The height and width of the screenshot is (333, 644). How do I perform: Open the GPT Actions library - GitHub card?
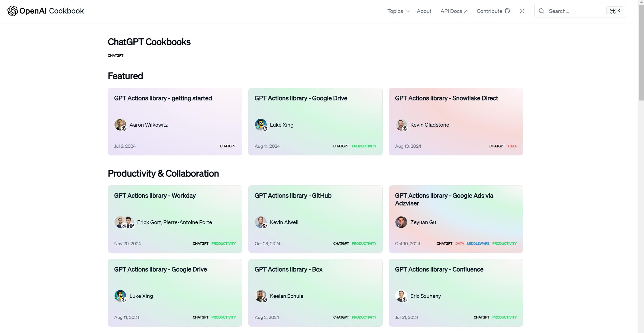(x=293, y=196)
